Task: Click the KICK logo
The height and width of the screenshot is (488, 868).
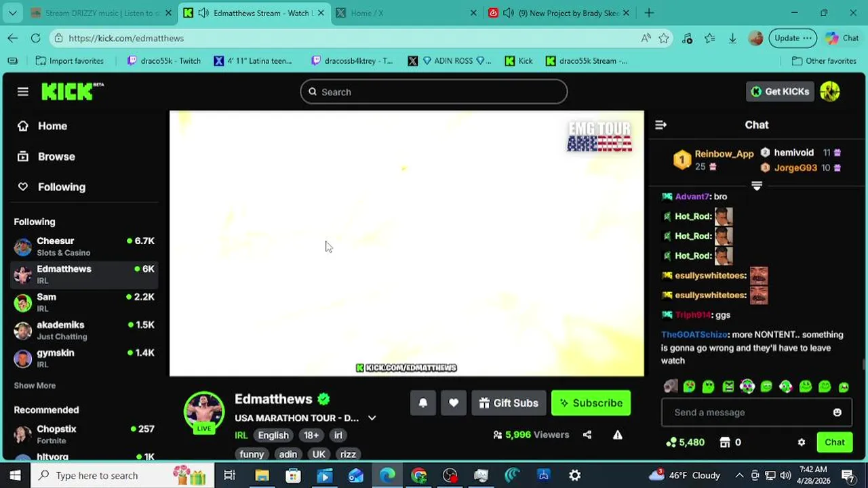Action: click(x=72, y=91)
